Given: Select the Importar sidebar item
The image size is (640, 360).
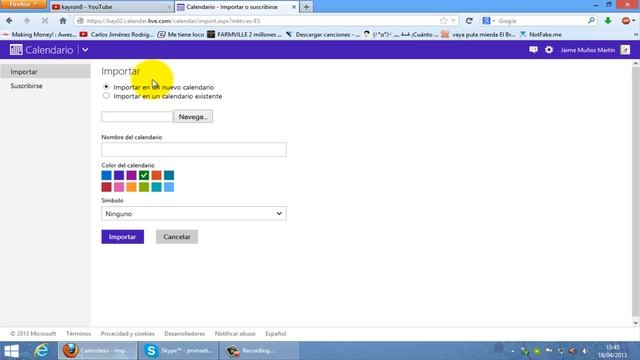Looking at the screenshot, I should coord(45,71).
